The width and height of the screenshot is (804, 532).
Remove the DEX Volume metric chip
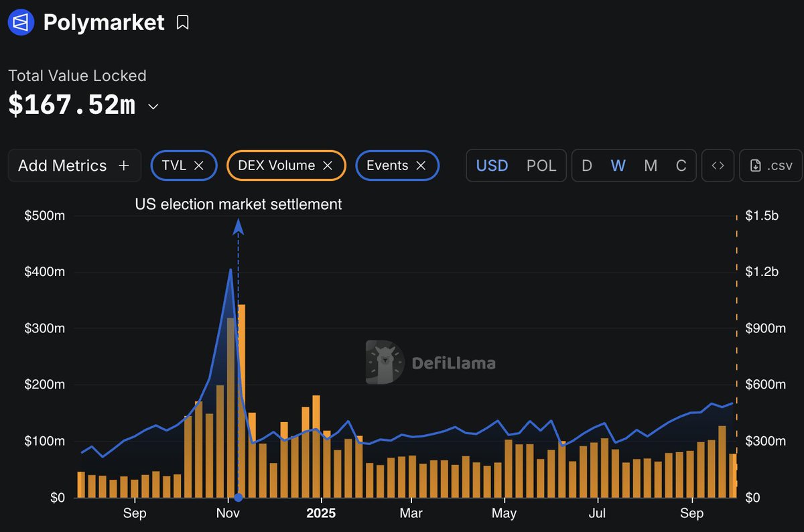[328, 165]
